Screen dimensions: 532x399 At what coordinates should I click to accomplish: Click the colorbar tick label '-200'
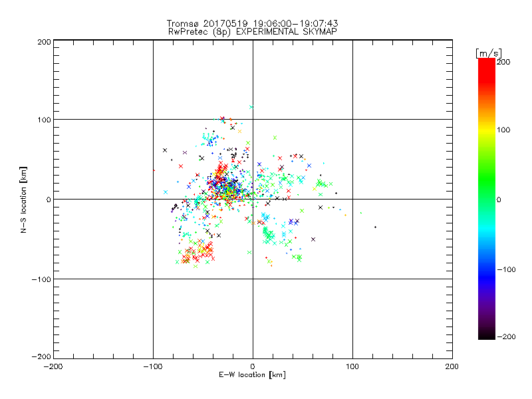tap(506, 336)
